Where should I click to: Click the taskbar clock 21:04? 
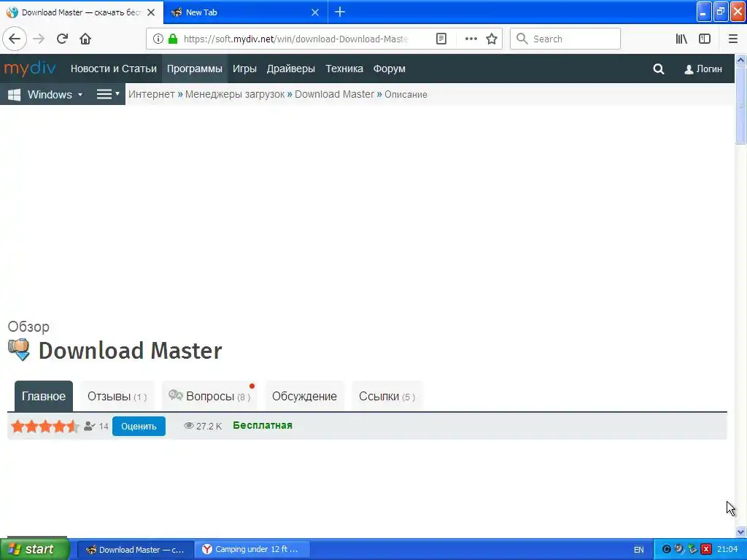pyautogui.click(x=727, y=550)
